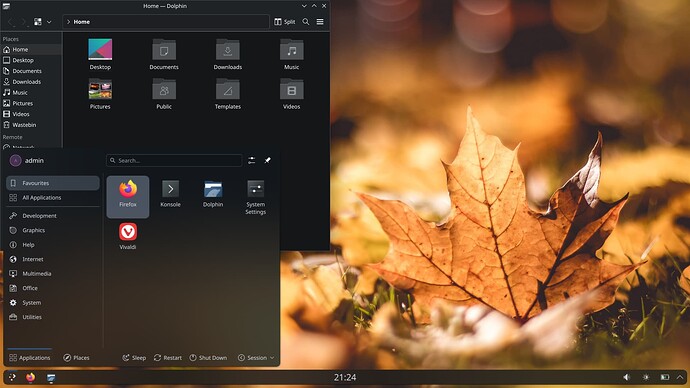Click the clock showing 21:24
The width and height of the screenshot is (690, 388).
click(x=345, y=377)
